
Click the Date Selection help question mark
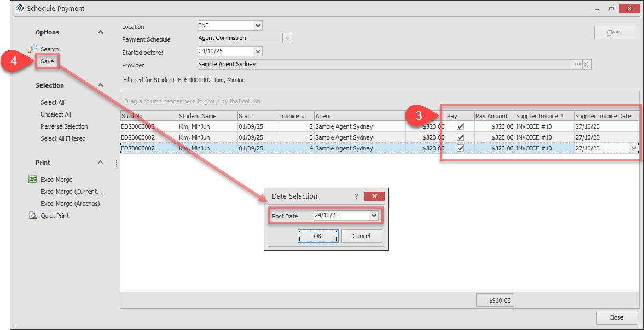pos(356,196)
